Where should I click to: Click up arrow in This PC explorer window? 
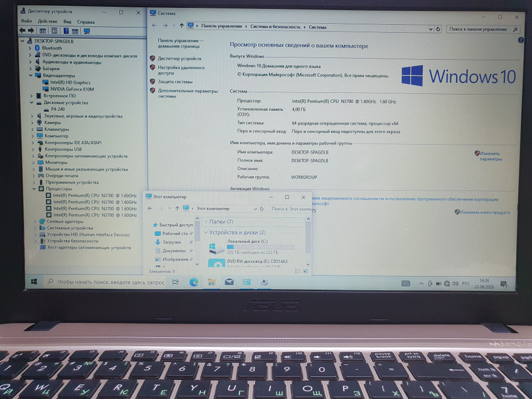(177, 209)
